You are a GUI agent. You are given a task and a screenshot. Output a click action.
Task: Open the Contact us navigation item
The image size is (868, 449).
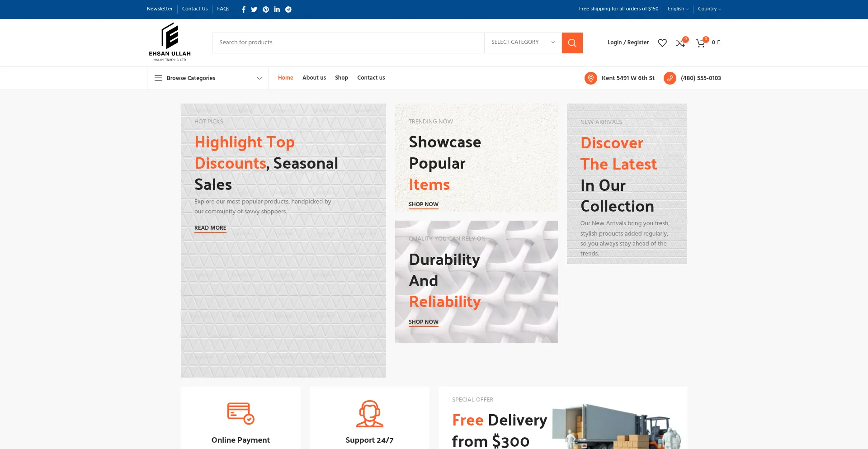[371, 78]
